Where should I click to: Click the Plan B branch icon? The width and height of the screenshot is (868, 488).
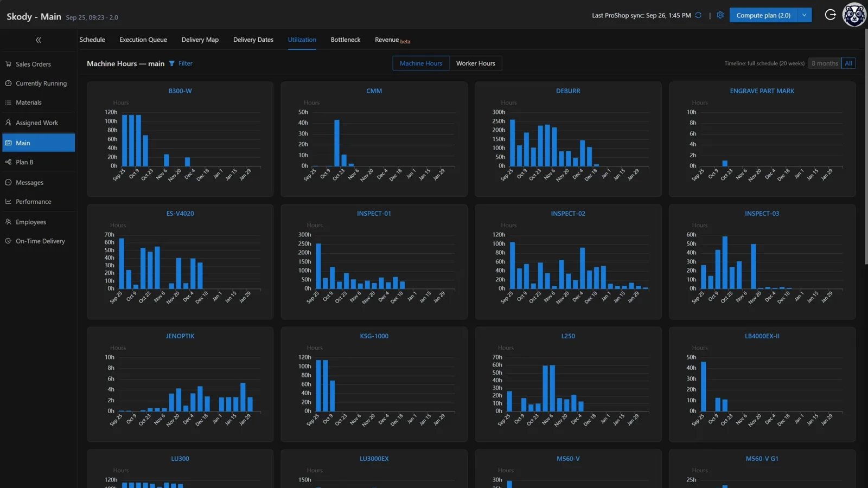(8, 162)
